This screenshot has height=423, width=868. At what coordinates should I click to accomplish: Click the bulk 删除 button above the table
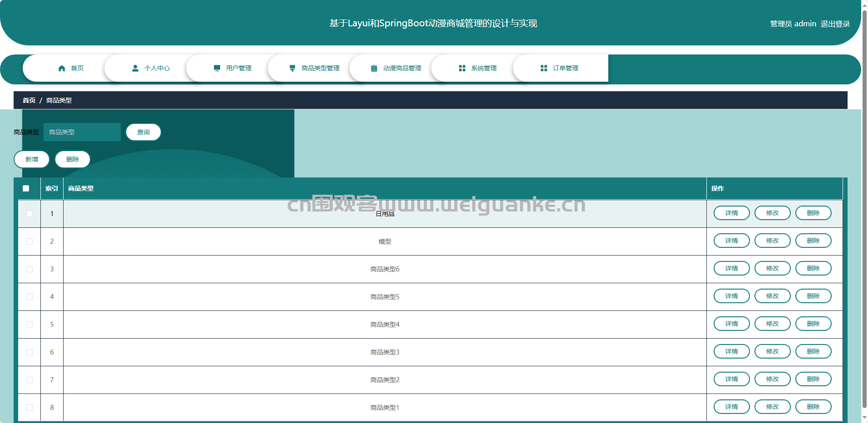click(73, 159)
